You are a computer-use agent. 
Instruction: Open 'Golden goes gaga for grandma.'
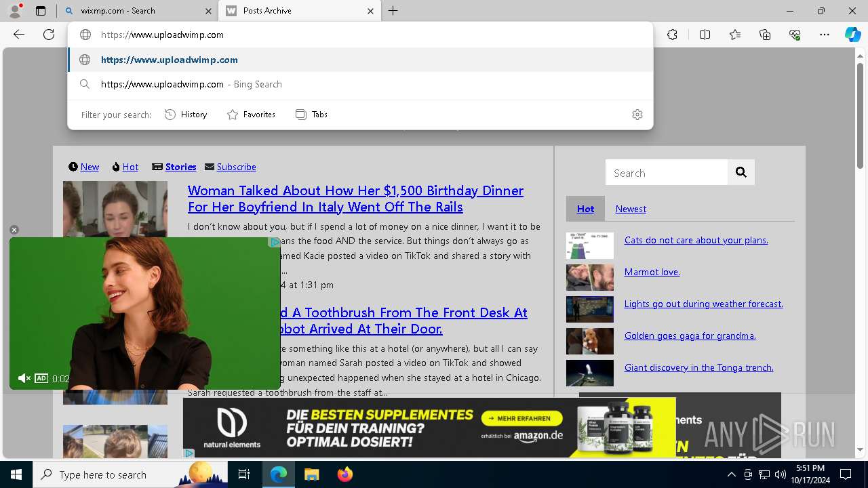click(690, 335)
